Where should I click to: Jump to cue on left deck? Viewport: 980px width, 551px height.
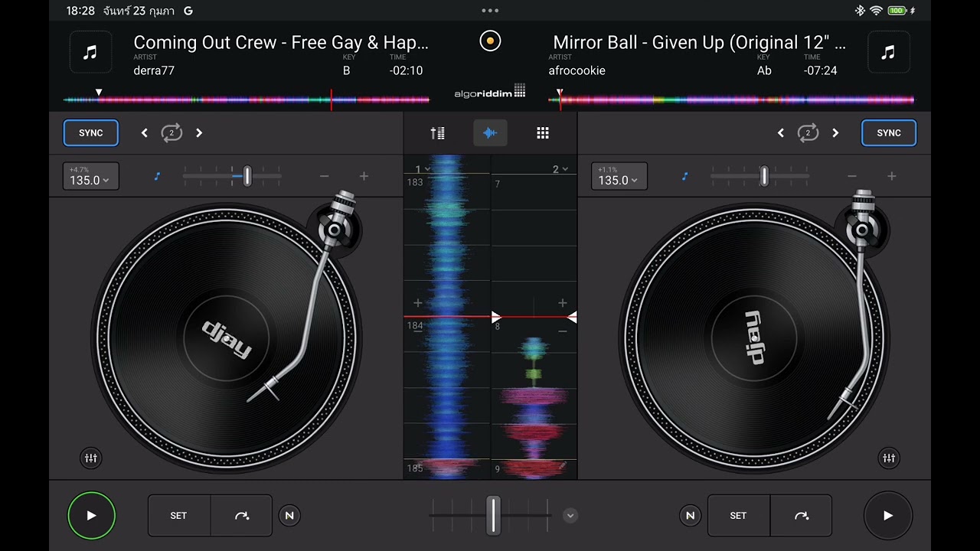tap(241, 516)
